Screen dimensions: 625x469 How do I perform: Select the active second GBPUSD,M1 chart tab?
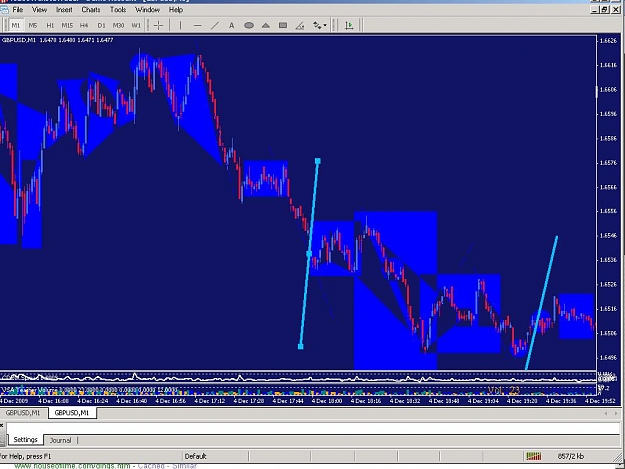(72, 413)
